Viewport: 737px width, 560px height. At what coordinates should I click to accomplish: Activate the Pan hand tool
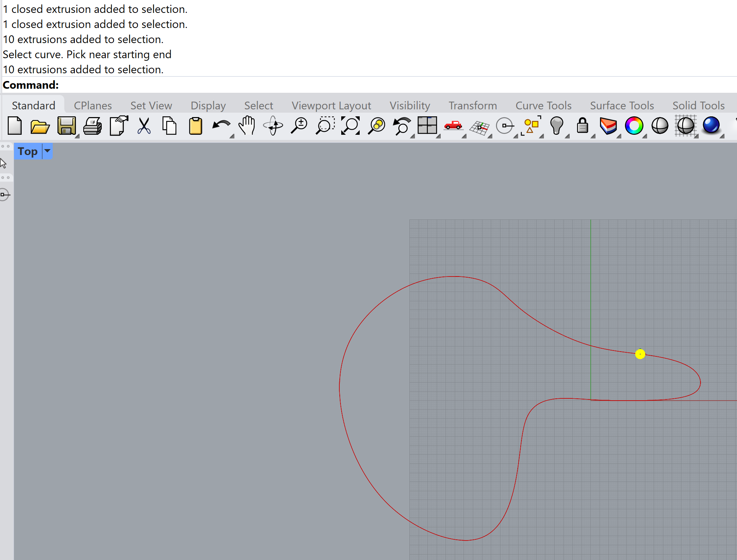coord(247,126)
